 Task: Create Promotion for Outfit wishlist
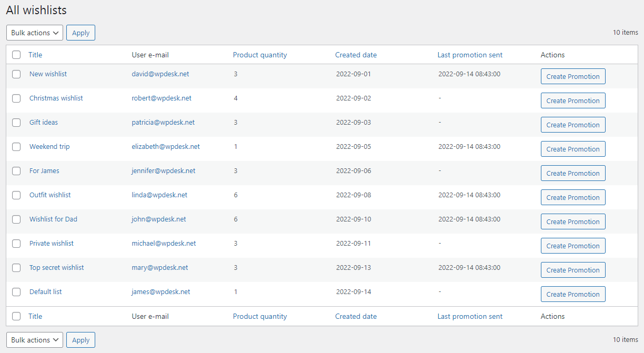(x=573, y=197)
